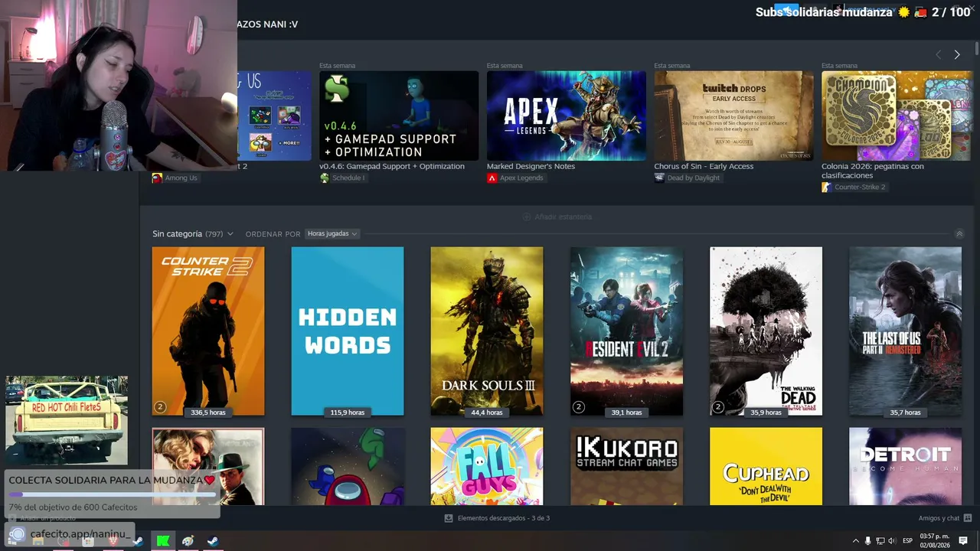Select the Fall Guys game cover
The image size is (980, 551).
[487, 466]
